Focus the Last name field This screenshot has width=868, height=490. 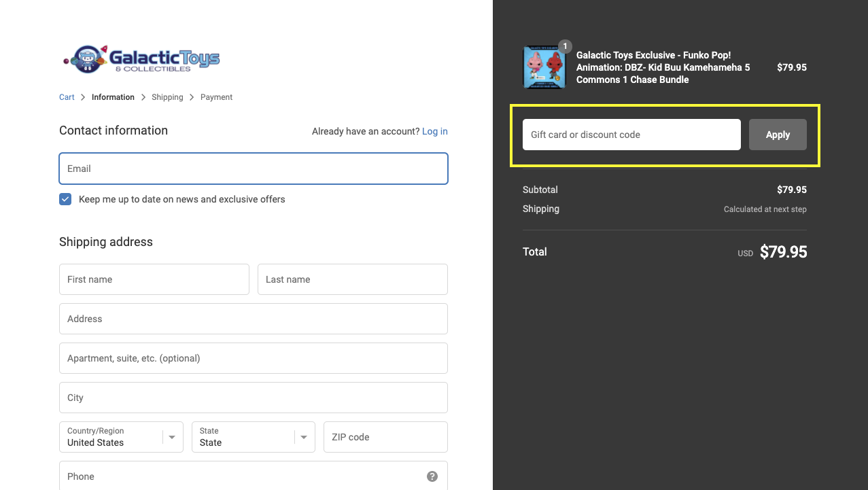(353, 279)
